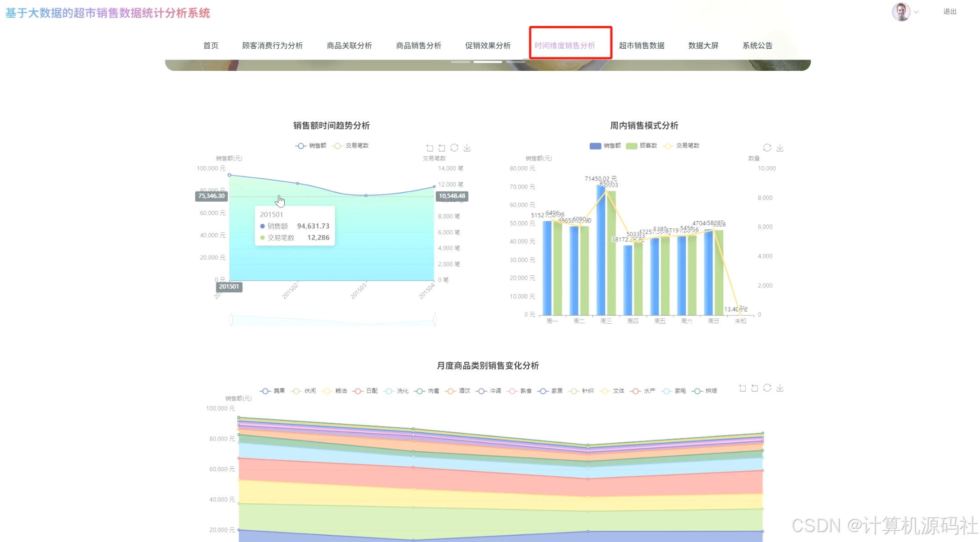The image size is (980, 542).
Task: Click 销售额时间趋势分析 chart title
Action: (x=332, y=125)
